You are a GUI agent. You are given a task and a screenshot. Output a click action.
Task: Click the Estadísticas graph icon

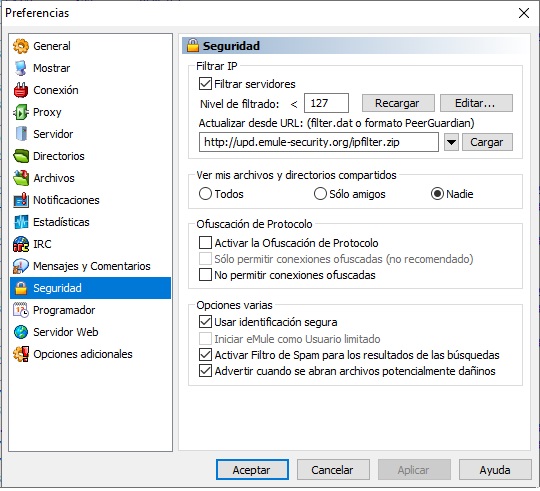click(x=21, y=222)
